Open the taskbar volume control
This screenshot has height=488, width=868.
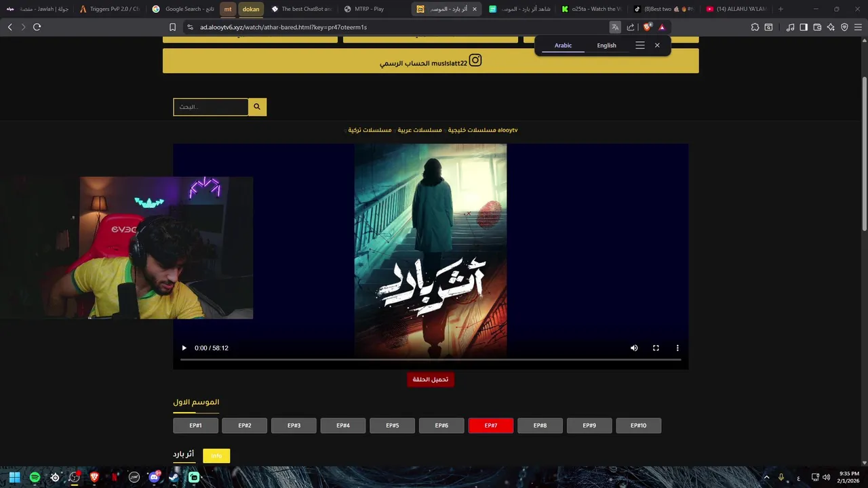tap(826, 477)
